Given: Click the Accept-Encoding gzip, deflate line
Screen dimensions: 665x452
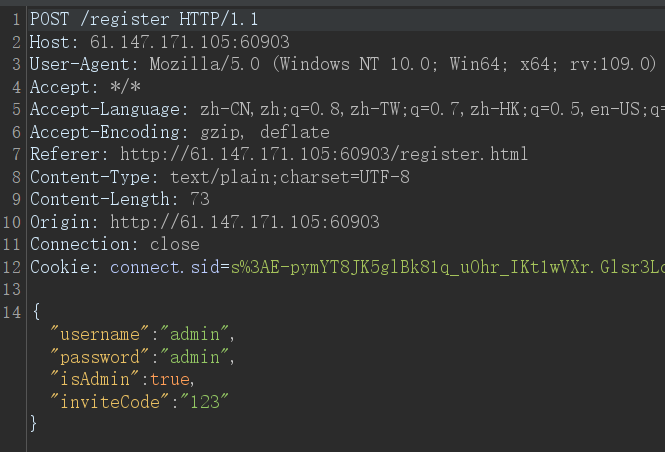Looking at the screenshot, I should point(179,132).
